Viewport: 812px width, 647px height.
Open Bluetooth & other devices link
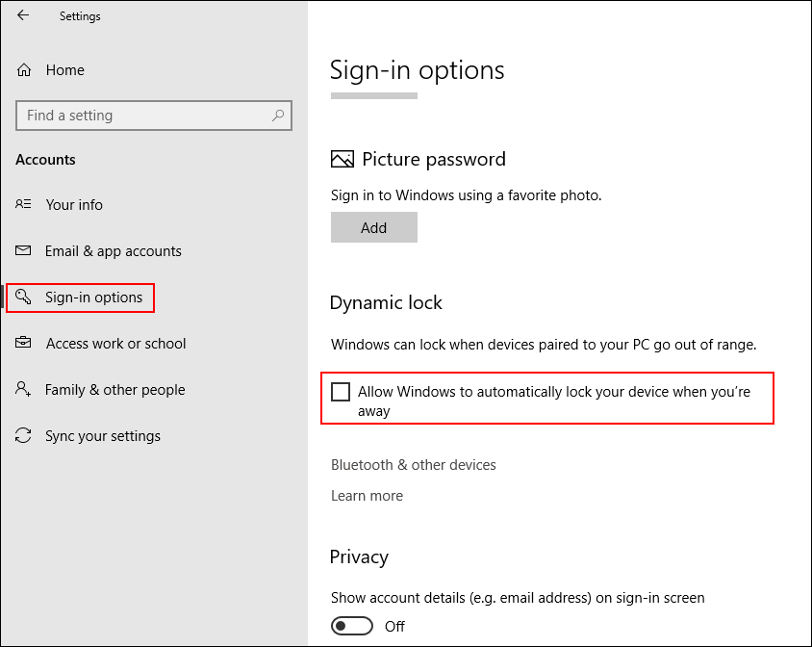pos(414,465)
